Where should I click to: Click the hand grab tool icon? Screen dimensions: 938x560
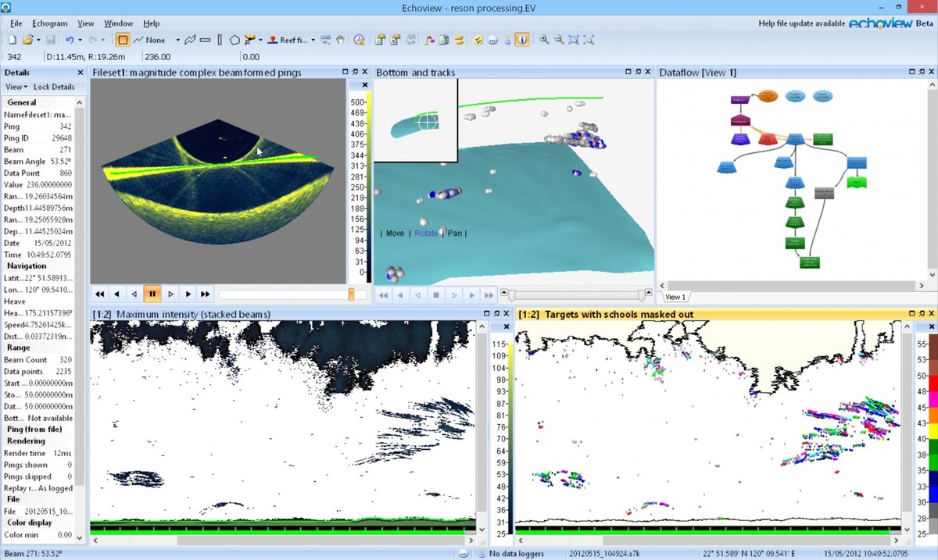(x=341, y=40)
